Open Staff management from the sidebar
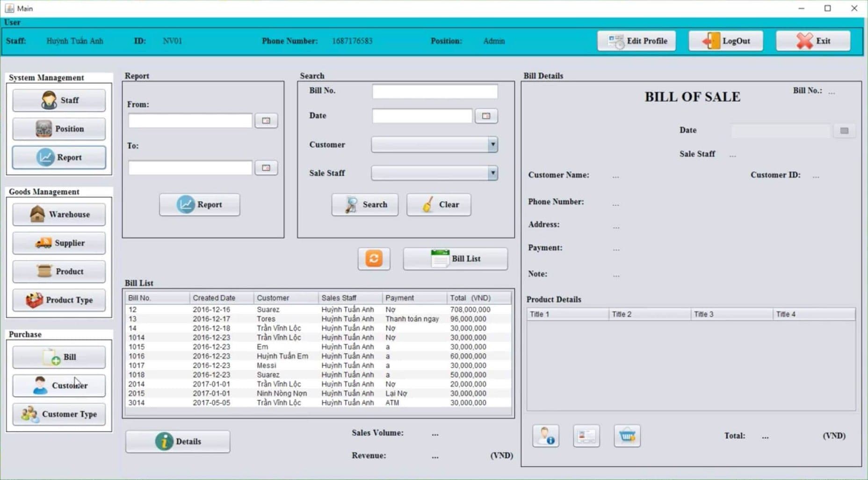The height and width of the screenshot is (480, 868). point(59,101)
